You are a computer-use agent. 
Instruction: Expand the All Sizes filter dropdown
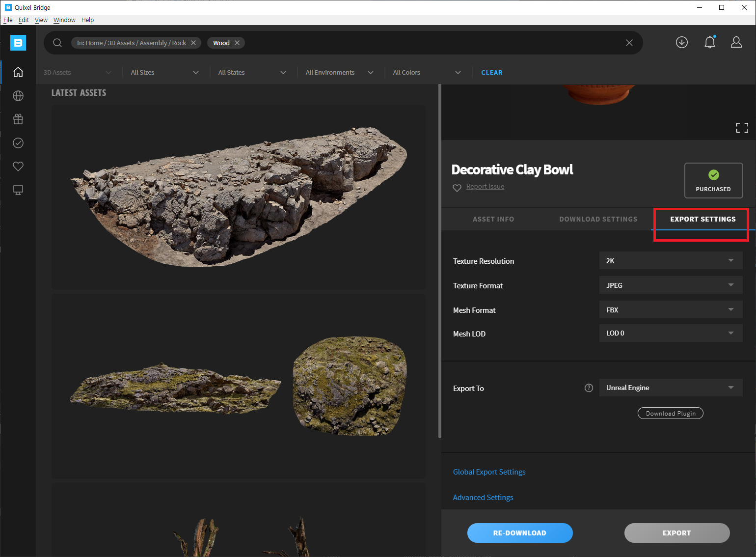click(x=165, y=72)
